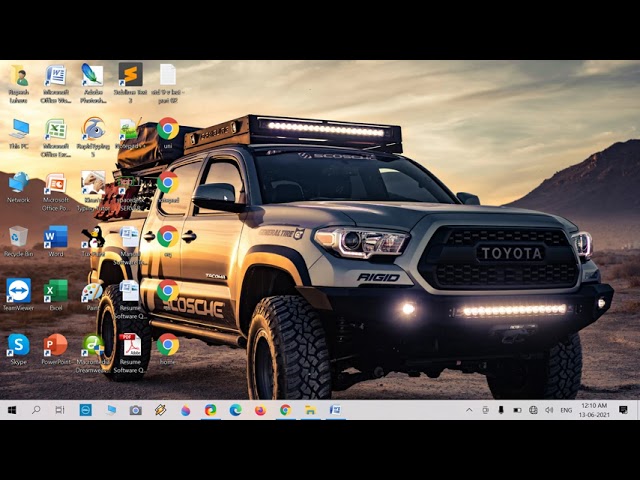Launch Microsoft Office Excel 2007 shortcut
Screen dimensions: 640x480
click(56, 129)
